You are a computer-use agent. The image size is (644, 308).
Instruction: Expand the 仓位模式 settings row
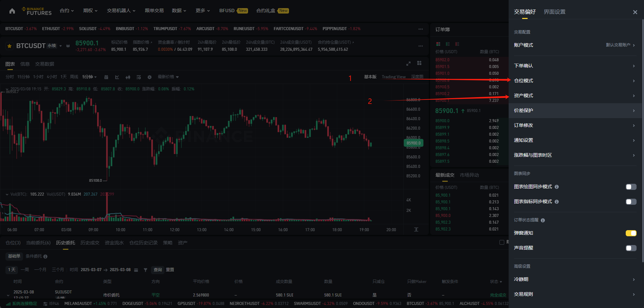574,81
